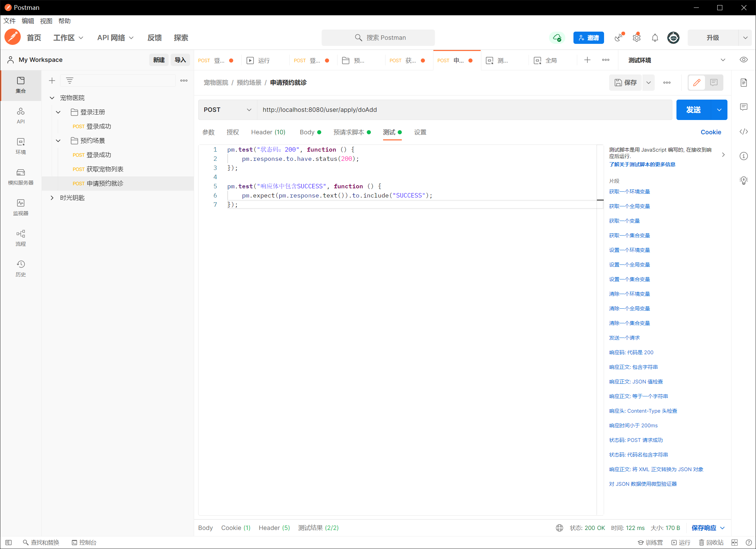
Task: Open the POST method dropdown
Action: click(227, 110)
